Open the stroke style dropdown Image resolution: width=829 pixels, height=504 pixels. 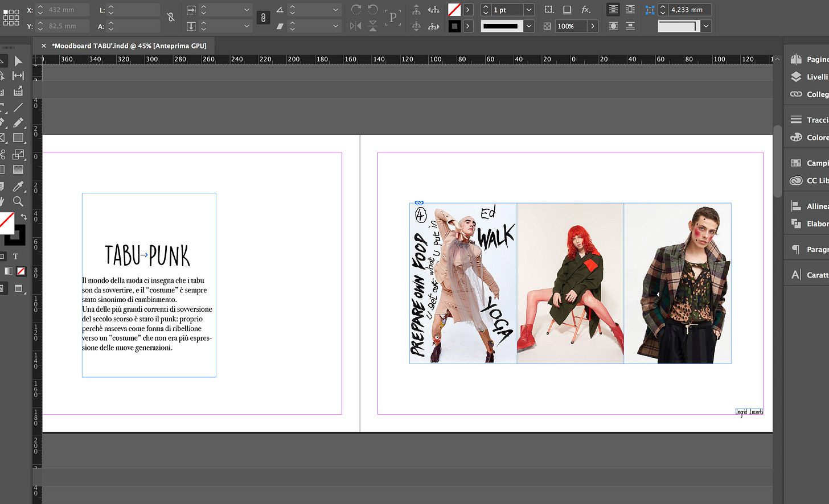click(529, 26)
